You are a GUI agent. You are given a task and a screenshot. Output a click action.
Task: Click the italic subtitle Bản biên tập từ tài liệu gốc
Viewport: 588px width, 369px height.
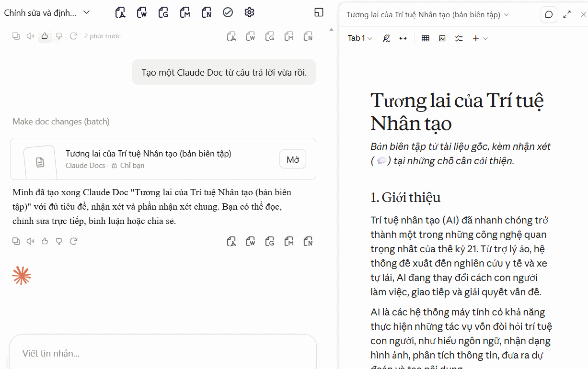461,154
